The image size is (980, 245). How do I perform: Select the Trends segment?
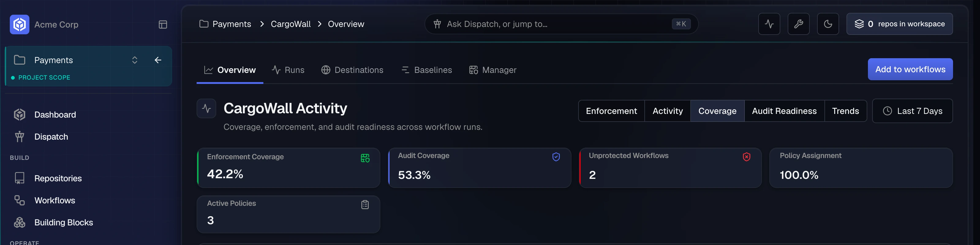pos(845,111)
